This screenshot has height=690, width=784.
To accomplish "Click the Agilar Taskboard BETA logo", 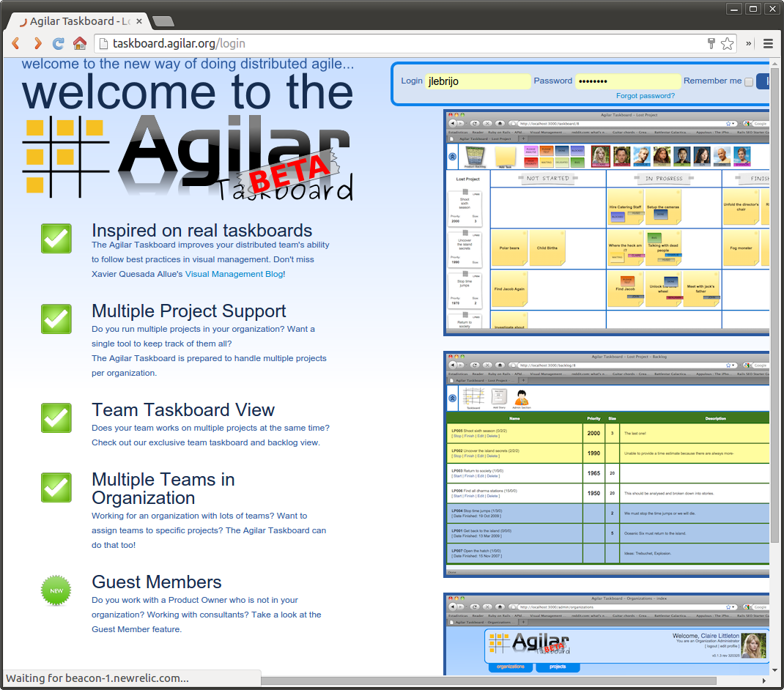I will tap(188, 158).
